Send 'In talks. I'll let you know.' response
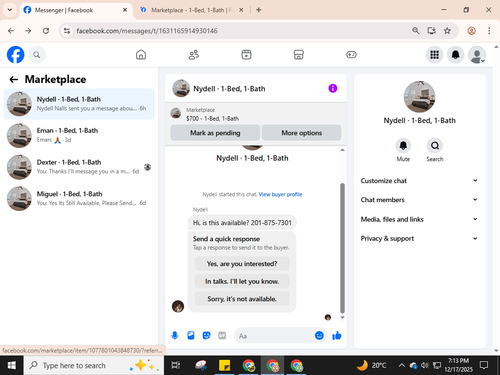Image resolution: width=500 pixels, height=375 pixels. 242,281
